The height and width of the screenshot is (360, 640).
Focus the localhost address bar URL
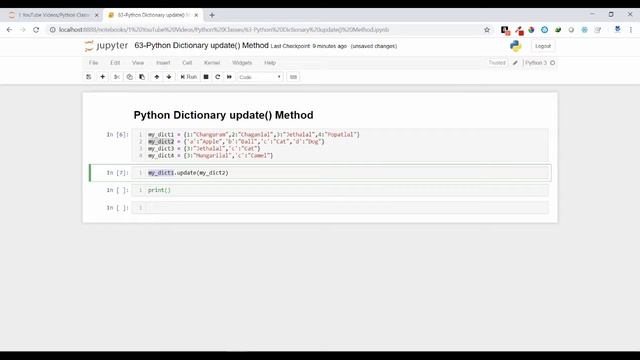tap(224, 30)
